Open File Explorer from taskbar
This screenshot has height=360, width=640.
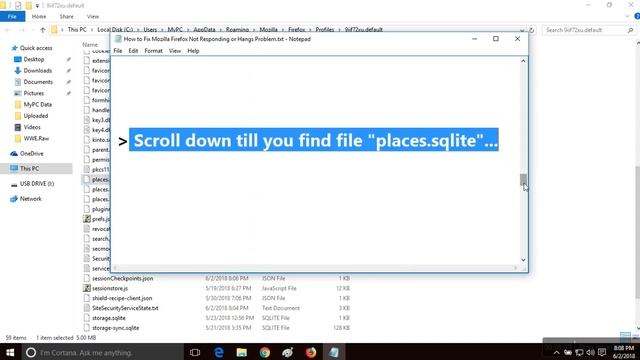click(x=242, y=352)
